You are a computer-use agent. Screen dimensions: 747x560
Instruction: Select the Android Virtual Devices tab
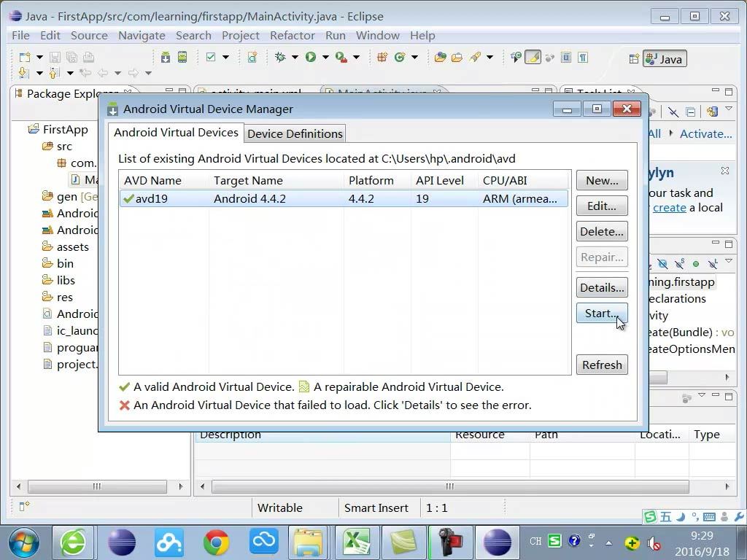[176, 133]
